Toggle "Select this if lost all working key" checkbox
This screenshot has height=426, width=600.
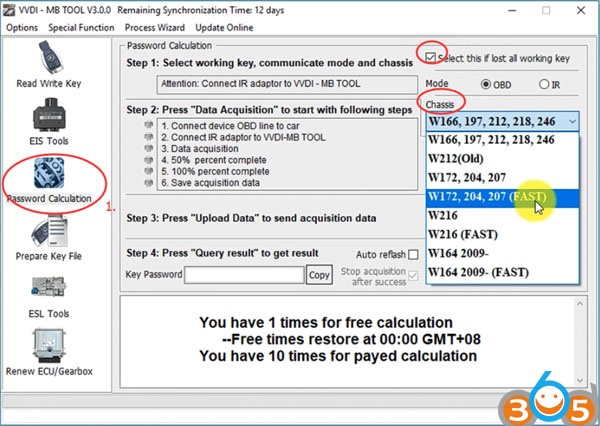[x=430, y=58]
